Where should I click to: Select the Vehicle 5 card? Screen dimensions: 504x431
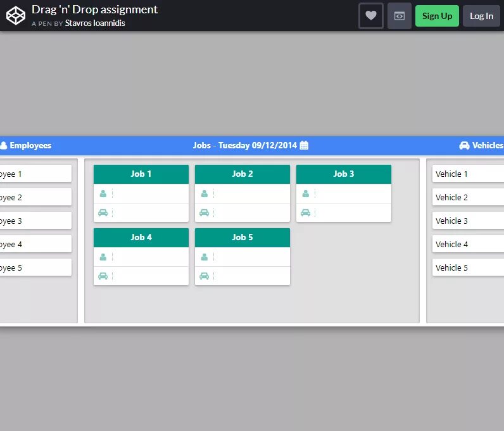pos(468,267)
